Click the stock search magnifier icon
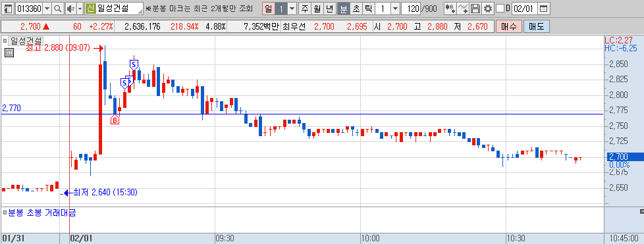 (58, 9)
